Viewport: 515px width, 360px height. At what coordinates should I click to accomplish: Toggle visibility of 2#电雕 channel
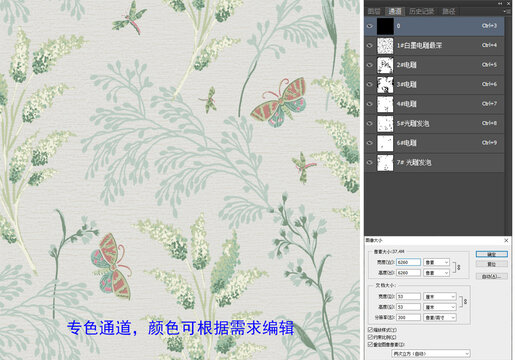pos(370,65)
